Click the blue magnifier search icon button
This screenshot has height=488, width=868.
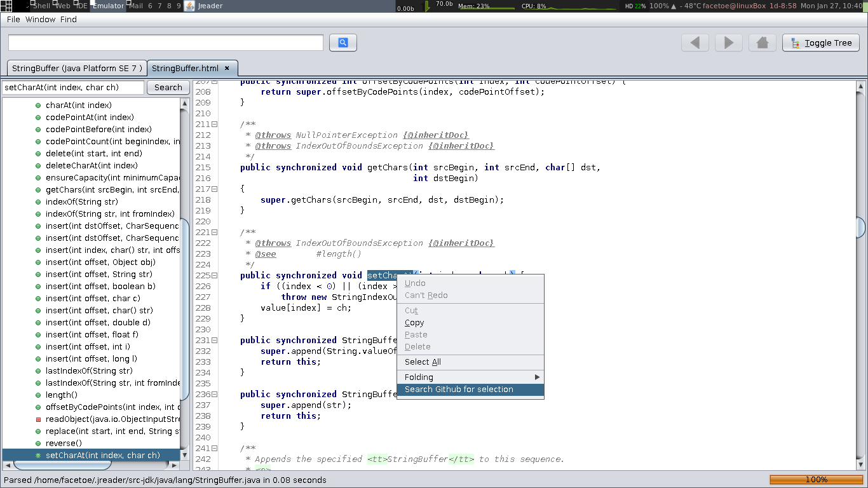(x=343, y=43)
